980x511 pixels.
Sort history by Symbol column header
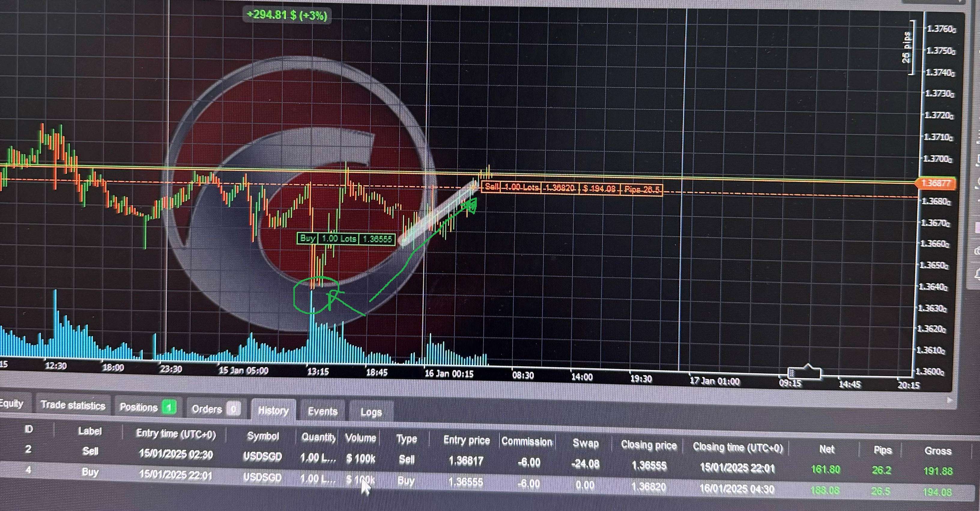pos(263,436)
